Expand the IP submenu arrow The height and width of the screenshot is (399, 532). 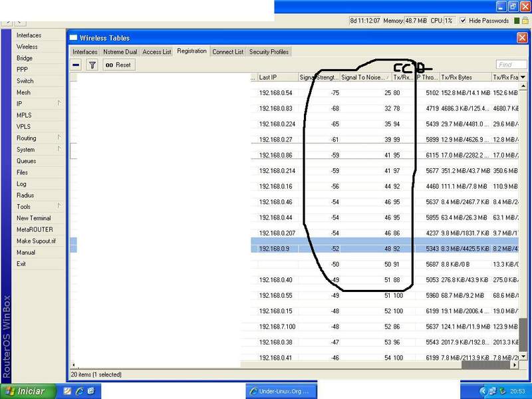[x=59, y=103]
